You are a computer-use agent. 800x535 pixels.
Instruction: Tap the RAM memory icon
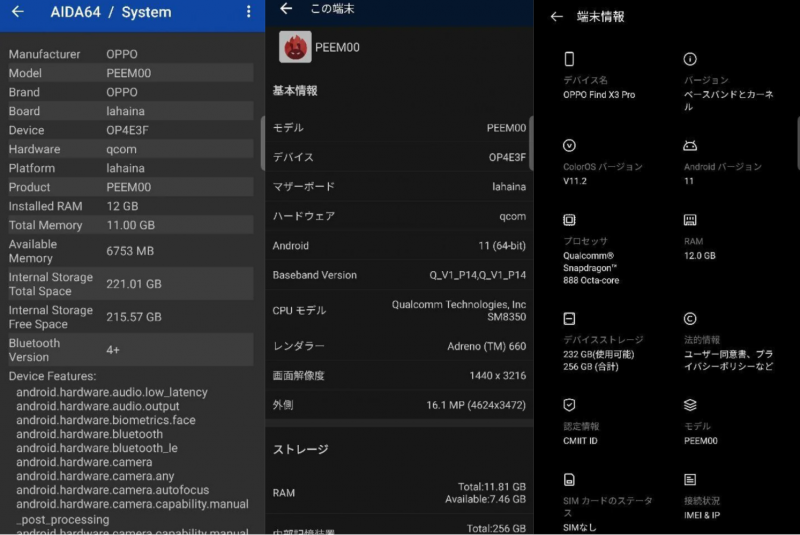[x=690, y=220]
